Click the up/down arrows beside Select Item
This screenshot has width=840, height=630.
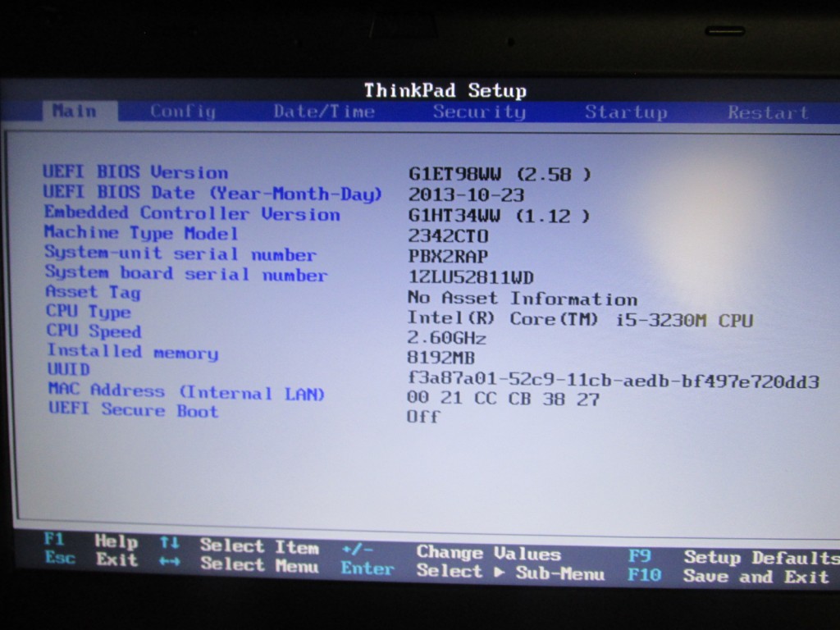click(x=169, y=542)
